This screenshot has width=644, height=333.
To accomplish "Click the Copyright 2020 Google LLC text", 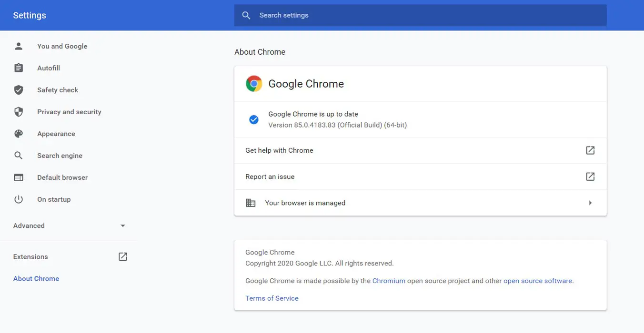I will tap(320, 263).
